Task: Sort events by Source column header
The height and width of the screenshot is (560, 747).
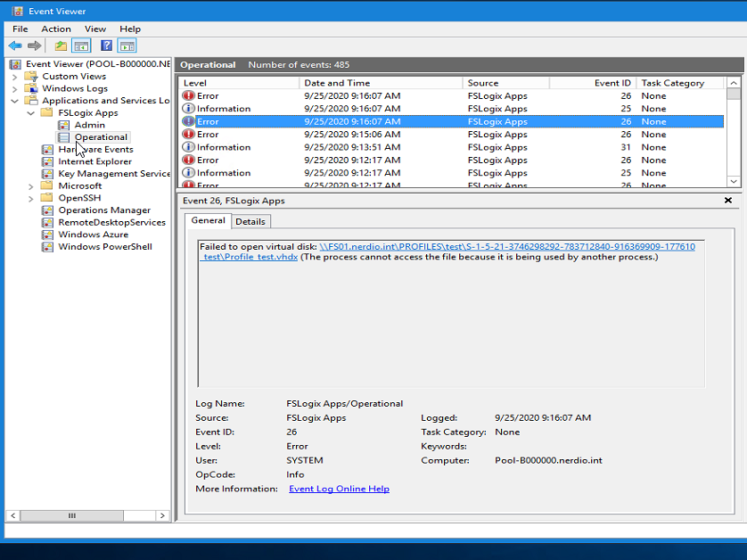Action: click(506, 83)
